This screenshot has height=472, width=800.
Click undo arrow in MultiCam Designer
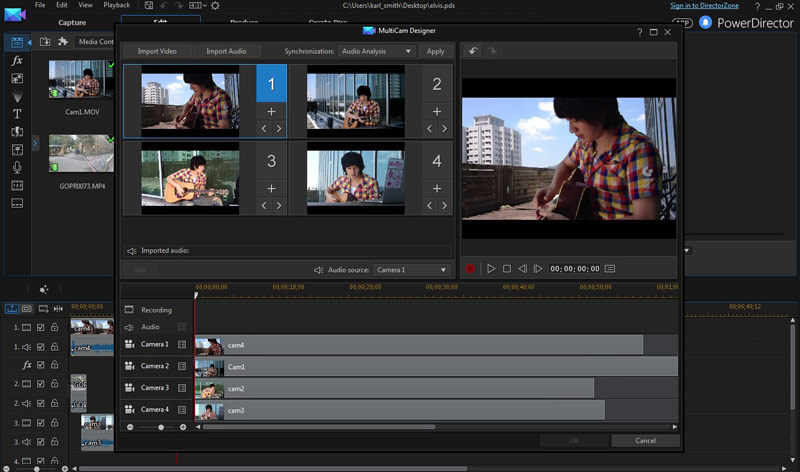tap(473, 51)
